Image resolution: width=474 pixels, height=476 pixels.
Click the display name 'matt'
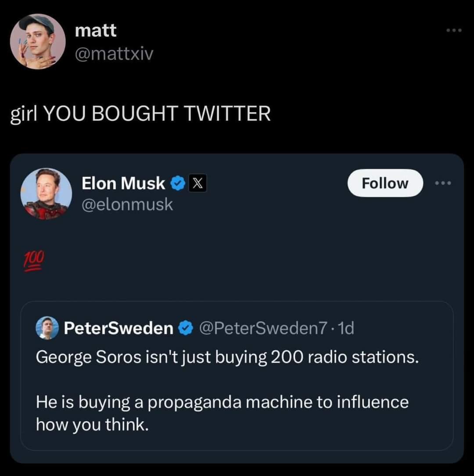[95, 30]
